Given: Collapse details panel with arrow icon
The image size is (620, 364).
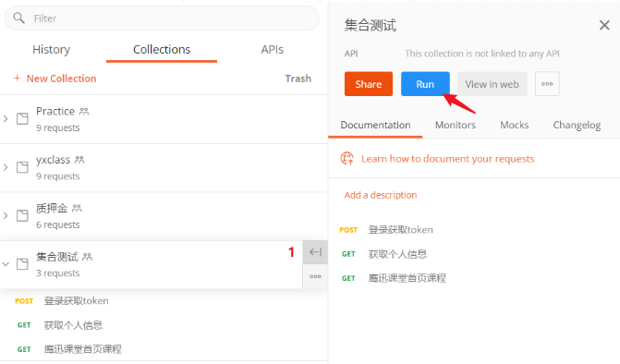Looking at the screenshot, I should coord(315,252).
